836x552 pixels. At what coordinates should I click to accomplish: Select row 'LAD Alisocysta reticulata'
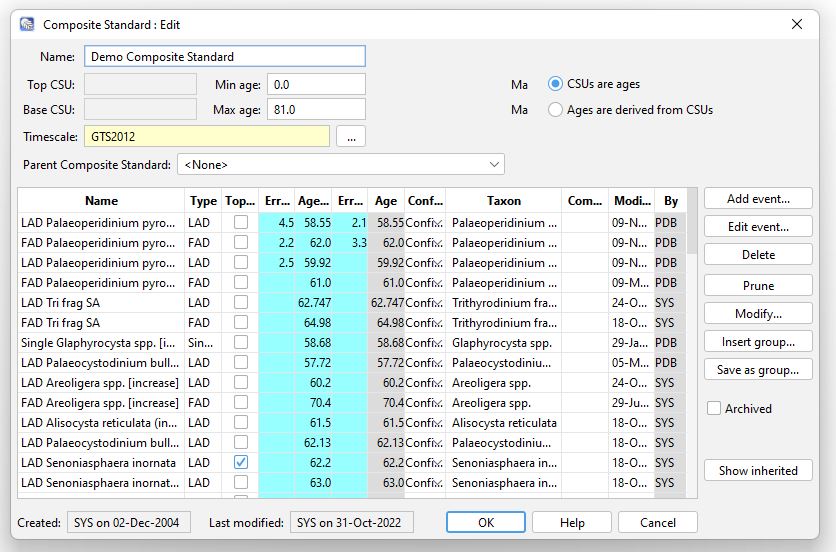tap(352, 422)
